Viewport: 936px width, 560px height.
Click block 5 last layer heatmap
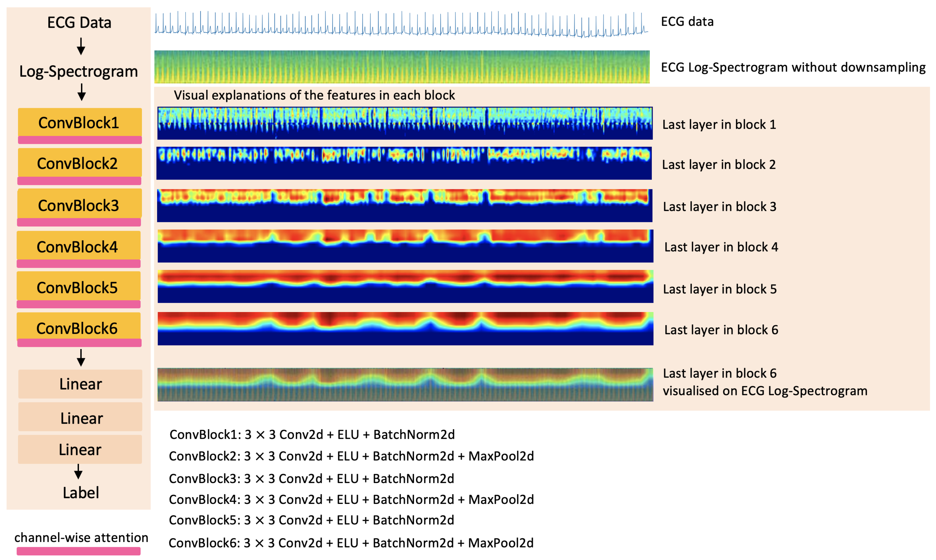(x=405, y=286)
